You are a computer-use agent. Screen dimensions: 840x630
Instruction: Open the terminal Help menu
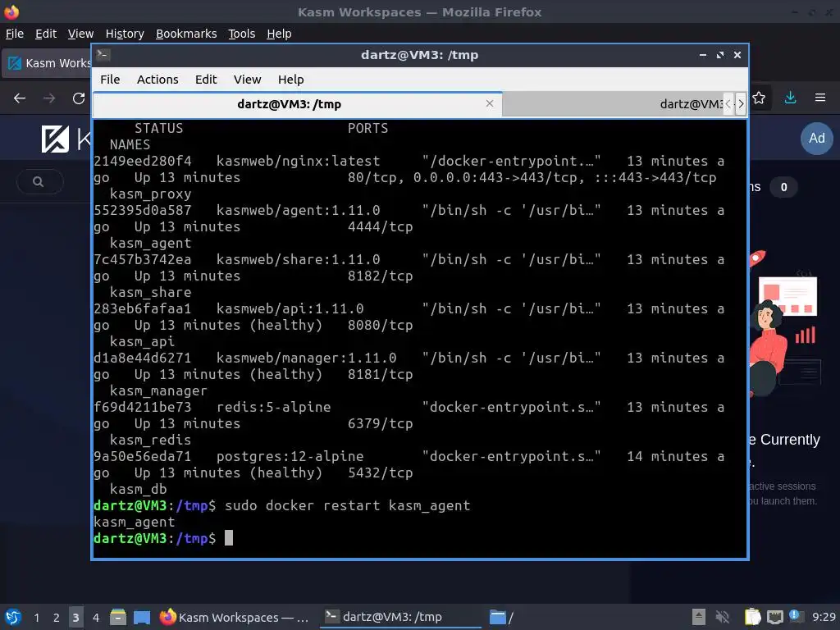pos(291,80)
